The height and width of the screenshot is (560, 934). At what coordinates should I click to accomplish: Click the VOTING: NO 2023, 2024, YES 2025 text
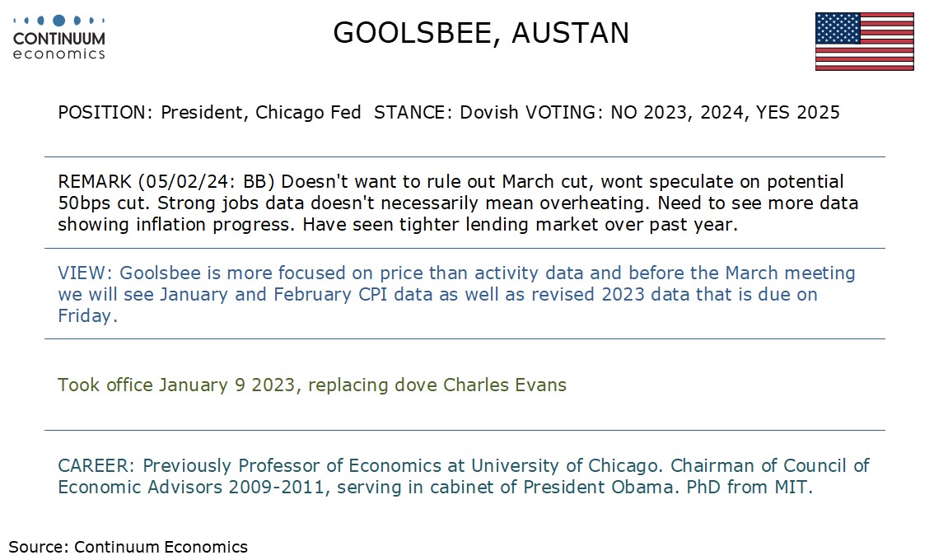[682, 113]
